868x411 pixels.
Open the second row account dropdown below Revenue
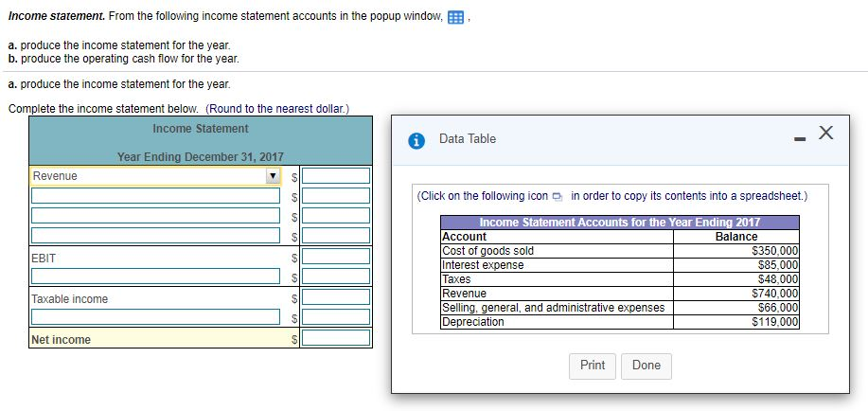pos(155,196)
